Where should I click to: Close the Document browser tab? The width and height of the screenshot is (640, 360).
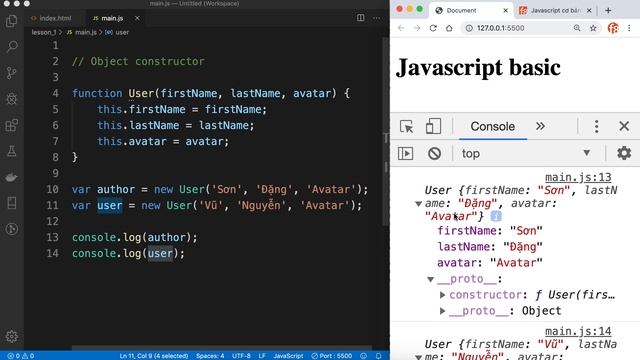point(505,10)
